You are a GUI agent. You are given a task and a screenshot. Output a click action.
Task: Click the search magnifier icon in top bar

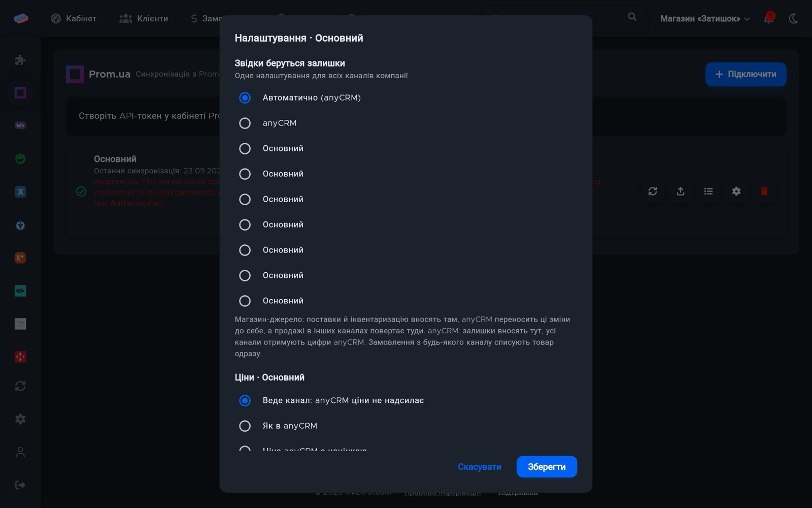tap(632, 17)
